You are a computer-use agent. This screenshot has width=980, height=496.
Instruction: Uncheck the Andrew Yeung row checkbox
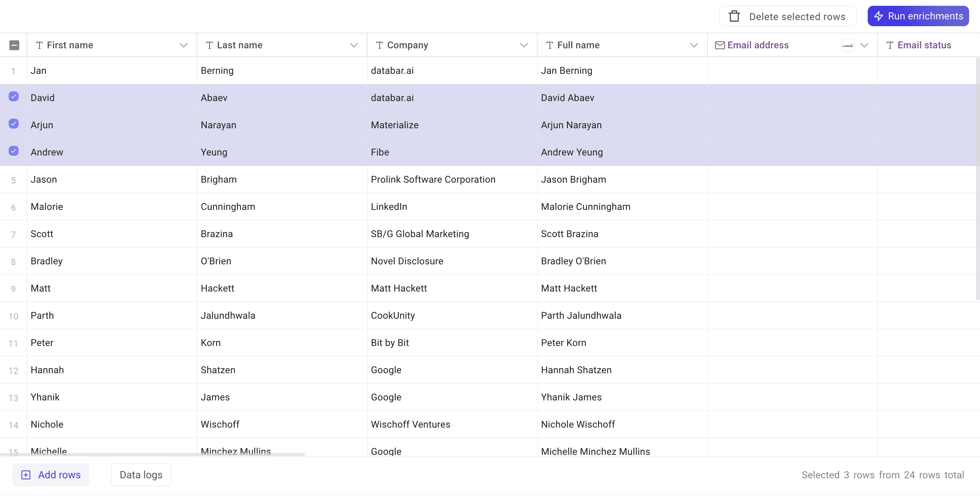tap(14, 151)
